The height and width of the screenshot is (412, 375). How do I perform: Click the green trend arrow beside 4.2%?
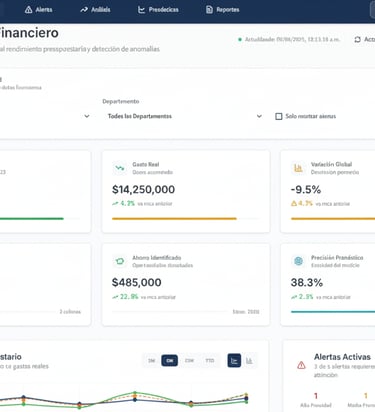point(115,203)
